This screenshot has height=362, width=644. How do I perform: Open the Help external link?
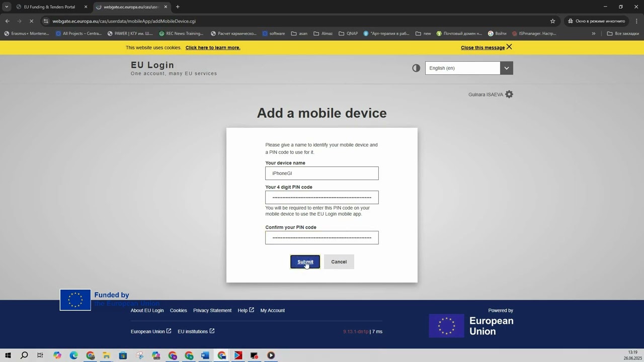coord(246,310)
